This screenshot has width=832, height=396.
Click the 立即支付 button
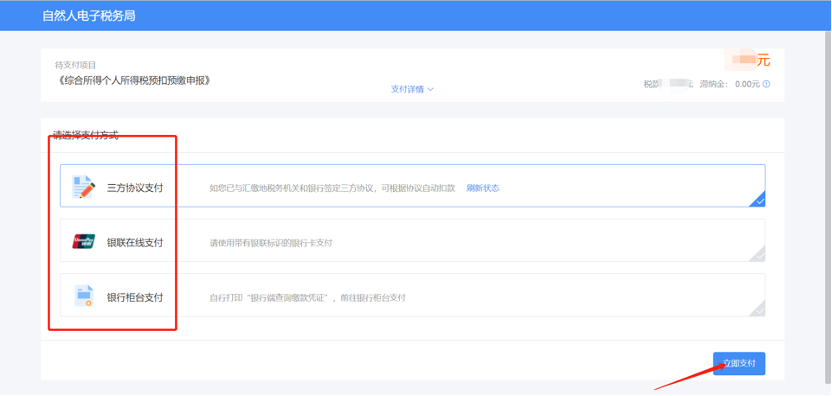(739, 364)
